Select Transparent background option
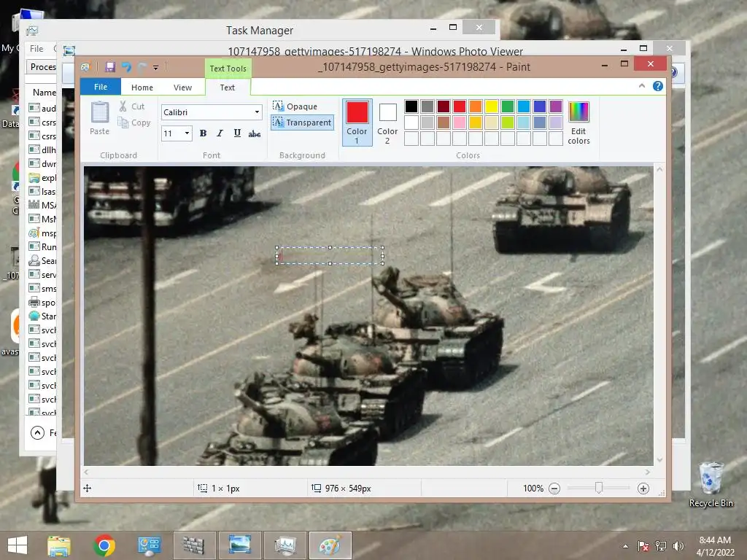Viewport: 747px width, 560px height. [x=302, y=122]
